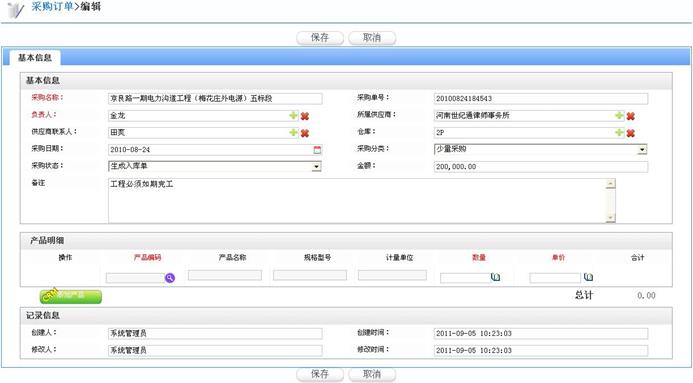Click the 计量单位 input field
This screenshot has height=383, width=693.
click(392, 275)
